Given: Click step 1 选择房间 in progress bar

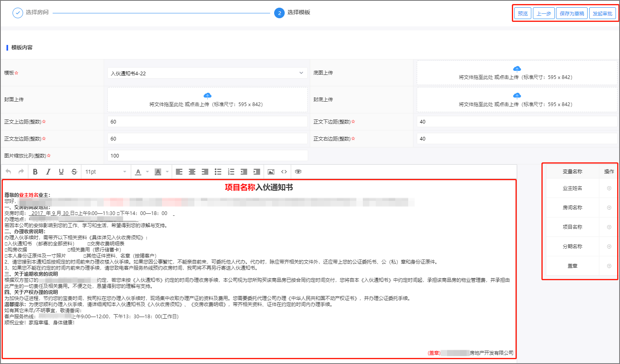Looking at the screenshot, I should click(30, 13).
